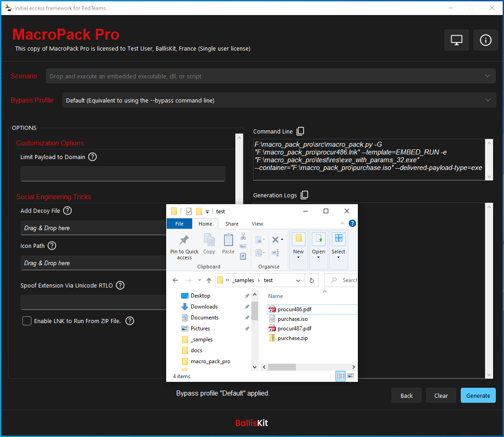Switch to the Home tab in Explorer
This screenshot has width=504, height=437.
205,224
